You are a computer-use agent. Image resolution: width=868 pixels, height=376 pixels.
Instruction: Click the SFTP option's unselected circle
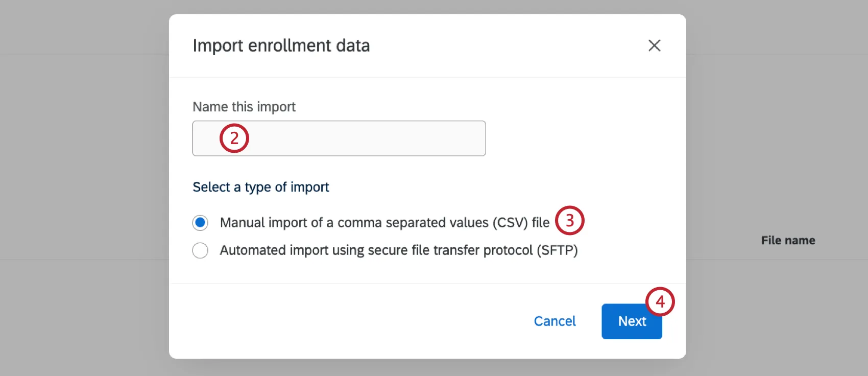pyautogui.click(x=200, y=250)
